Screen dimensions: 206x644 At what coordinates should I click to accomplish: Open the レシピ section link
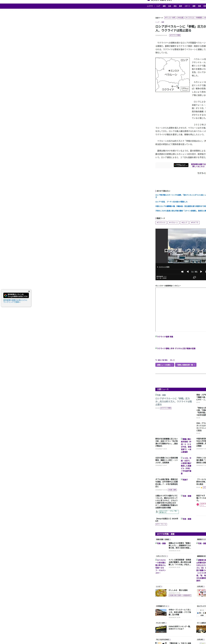coord(159,586)
